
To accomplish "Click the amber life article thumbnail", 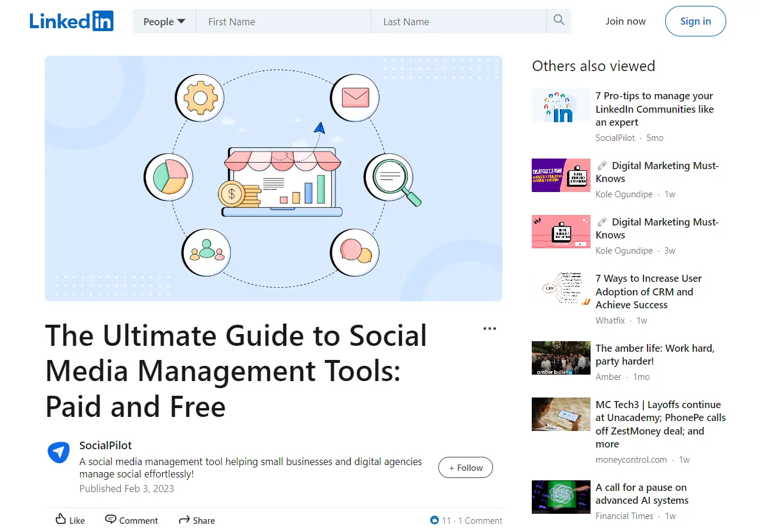I will 561,358.
